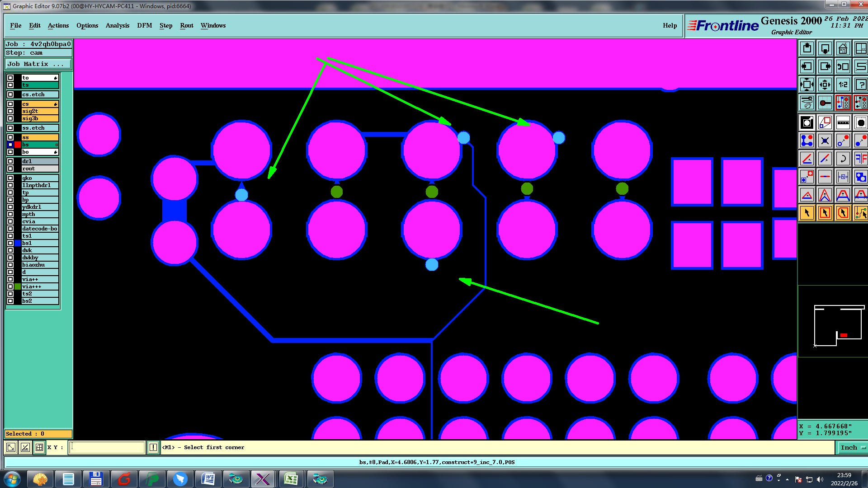Screen dimensions: 868x488
Task: Click the red bs layer color swatch
Action: pos(18,145)
